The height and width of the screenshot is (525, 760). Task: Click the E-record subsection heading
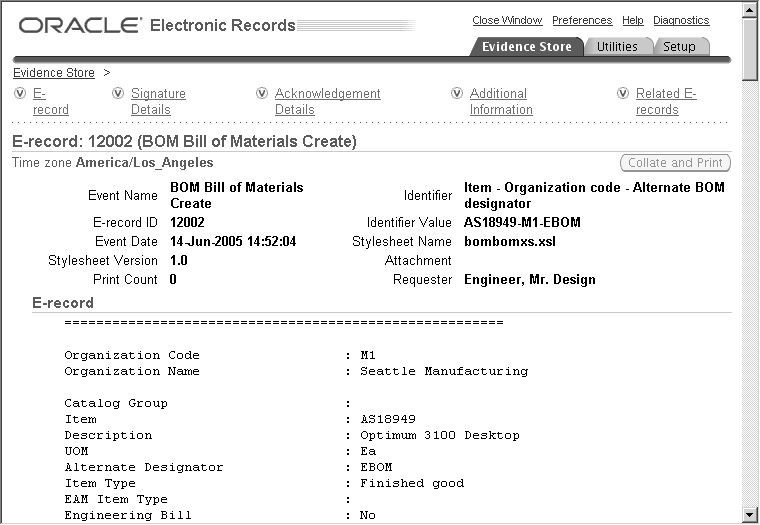pyautogui.click(x=63, y=303)
